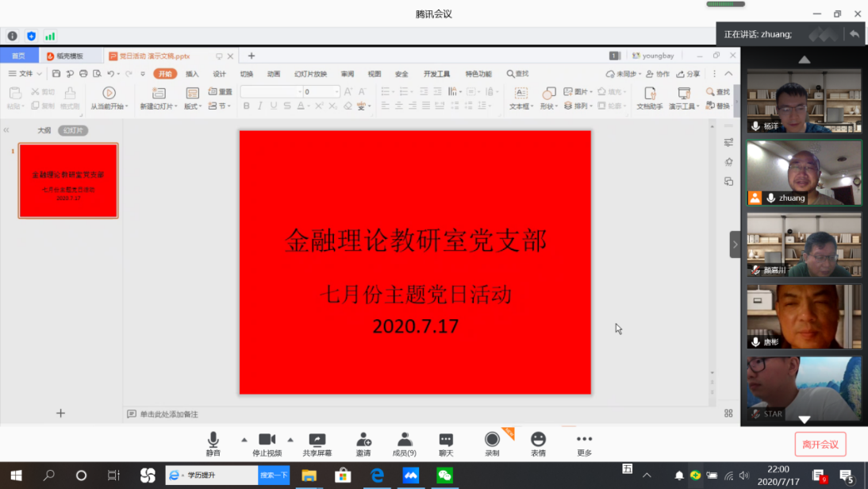Click the 离开会议 leave meeting button

820,445
